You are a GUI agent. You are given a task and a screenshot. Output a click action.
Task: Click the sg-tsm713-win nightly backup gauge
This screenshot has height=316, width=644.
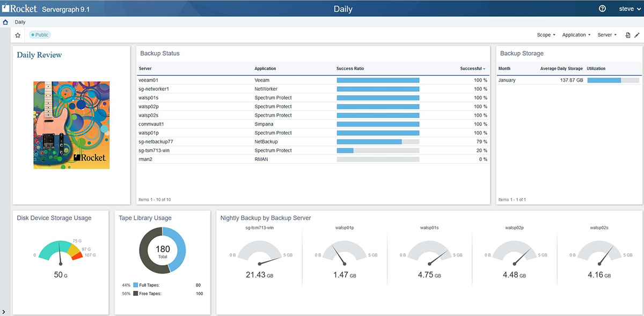tap(260, 253)
